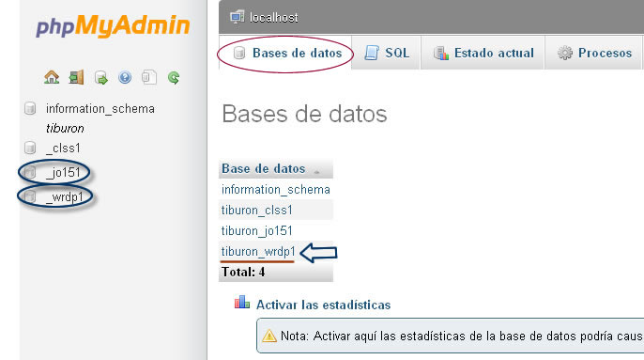
Task: Open the Estado actual tab
Action: pyautogui.click(x=483, y=53)
